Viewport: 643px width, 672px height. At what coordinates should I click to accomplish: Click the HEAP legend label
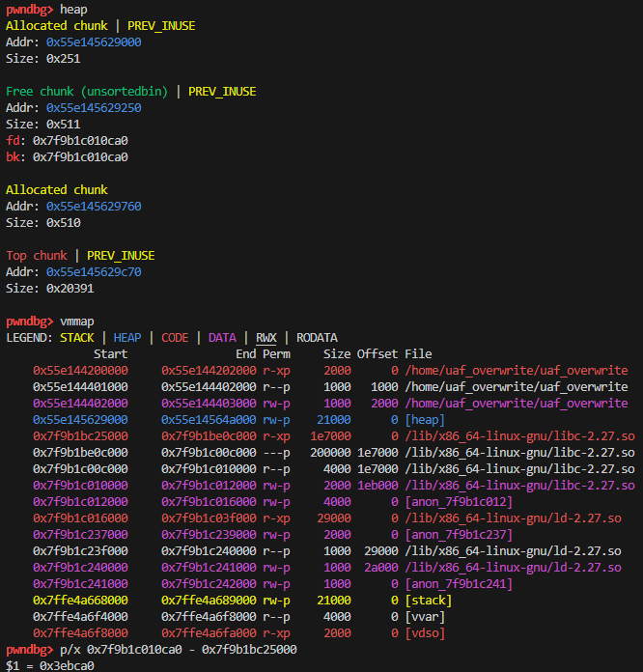pyautogui.click(x=127, y=338)
